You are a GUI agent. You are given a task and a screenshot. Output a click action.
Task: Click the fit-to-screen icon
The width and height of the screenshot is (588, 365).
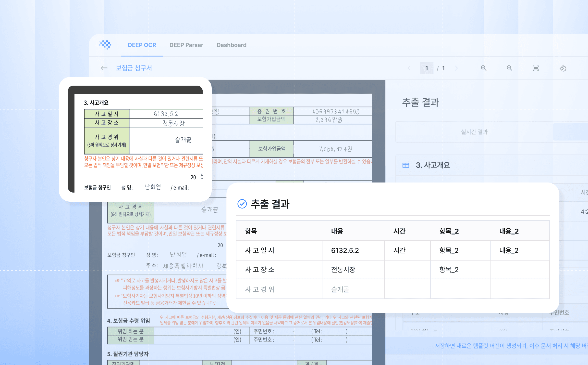[x=536, y=68]
